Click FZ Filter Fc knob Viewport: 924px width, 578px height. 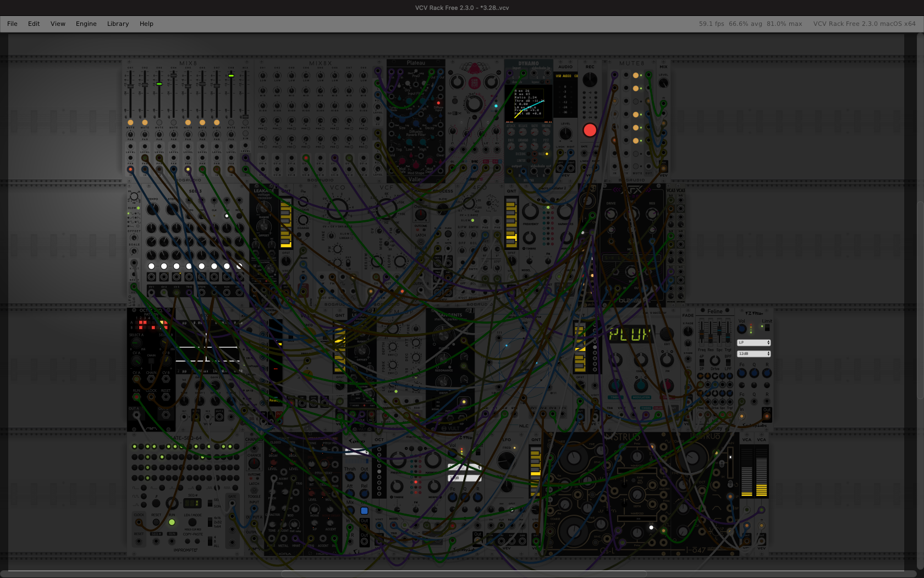click(742, 373)
